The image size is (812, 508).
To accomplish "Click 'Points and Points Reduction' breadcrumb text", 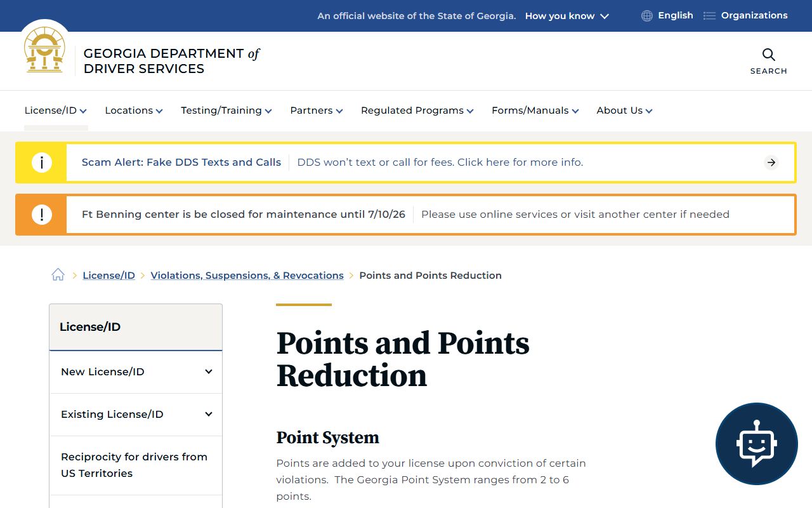I will coord(430,276).
